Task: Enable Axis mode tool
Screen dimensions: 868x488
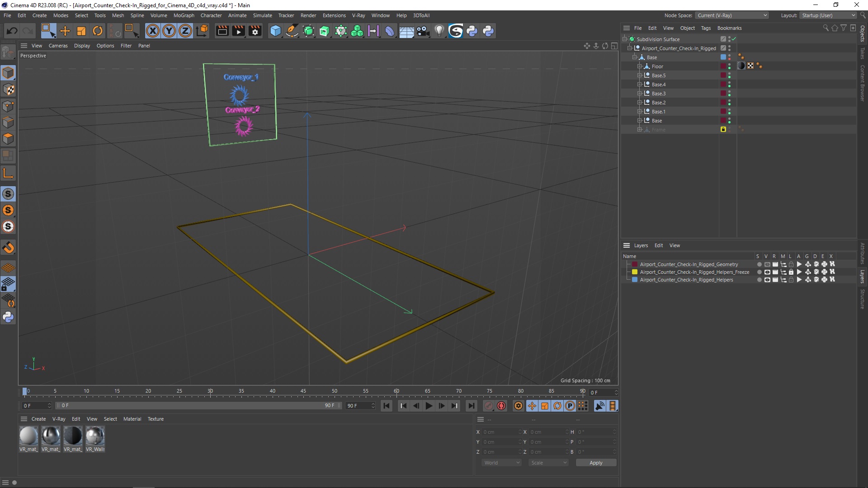Action: click(x=8, y=173)
